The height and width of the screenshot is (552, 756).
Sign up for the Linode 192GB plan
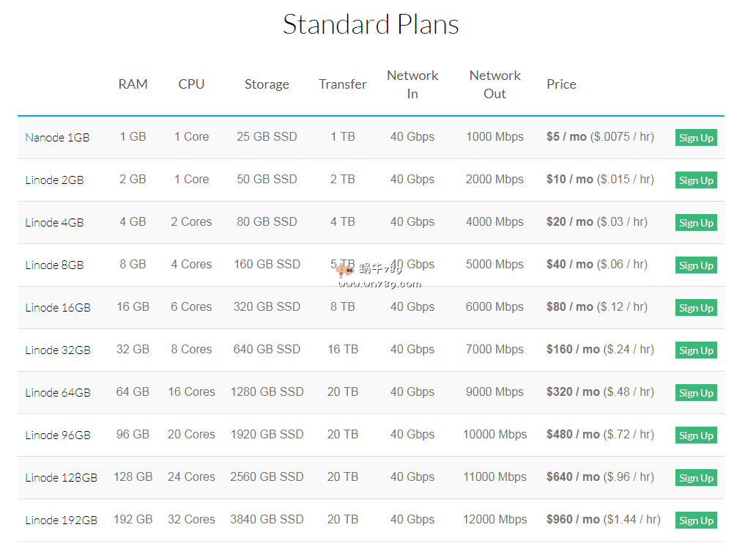coord(695,520)
